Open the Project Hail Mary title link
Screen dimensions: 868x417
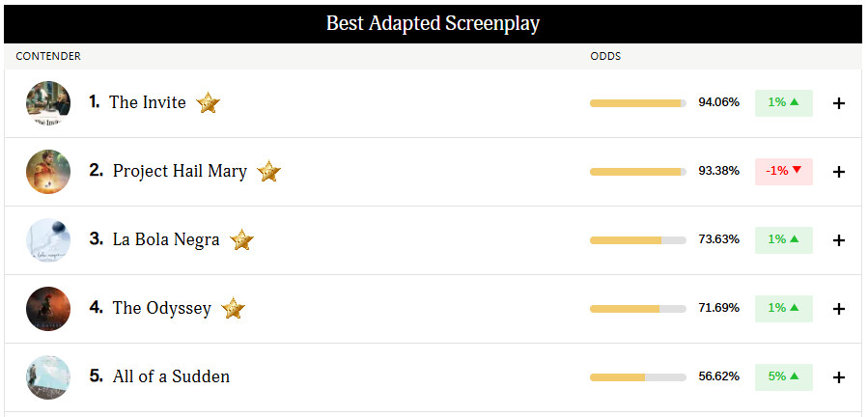[x=180, y=171]
